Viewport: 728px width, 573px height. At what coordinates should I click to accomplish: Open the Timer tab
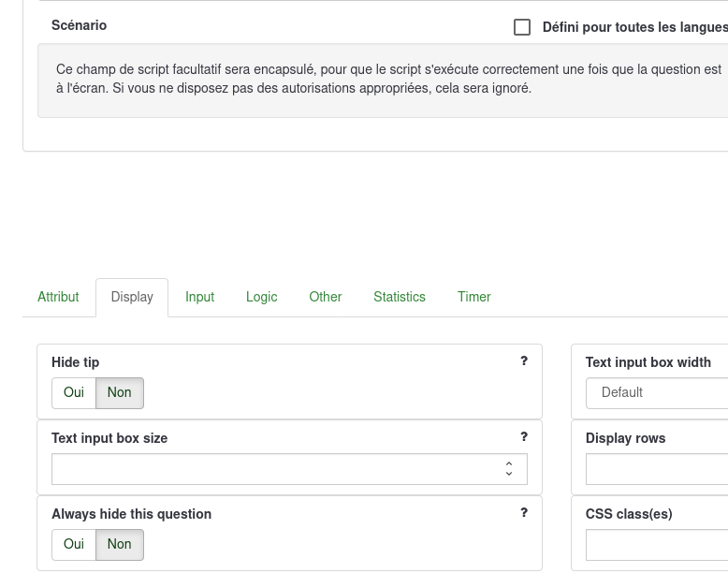point(473,297)
